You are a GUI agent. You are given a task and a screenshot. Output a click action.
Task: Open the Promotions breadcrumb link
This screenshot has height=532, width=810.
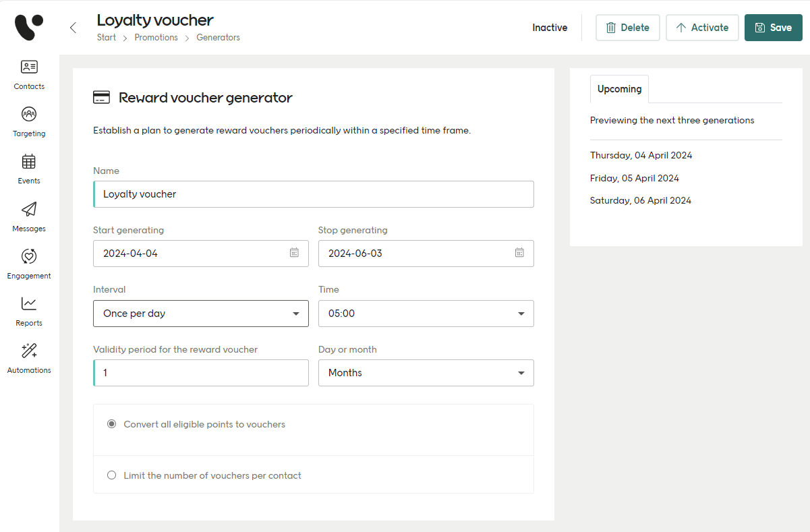[x=156, y=37]
